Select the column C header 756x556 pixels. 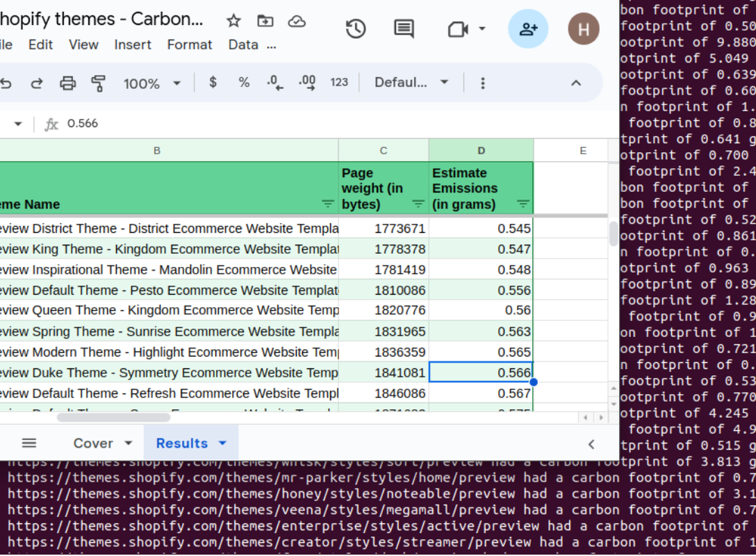pyautogui.click(x=384, y=150)
